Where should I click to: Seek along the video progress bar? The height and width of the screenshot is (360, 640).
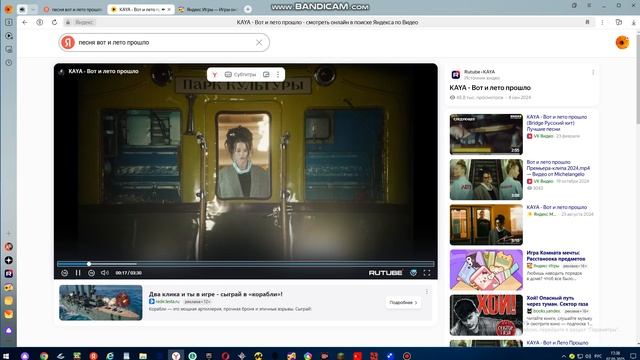[x=246, y=264]
